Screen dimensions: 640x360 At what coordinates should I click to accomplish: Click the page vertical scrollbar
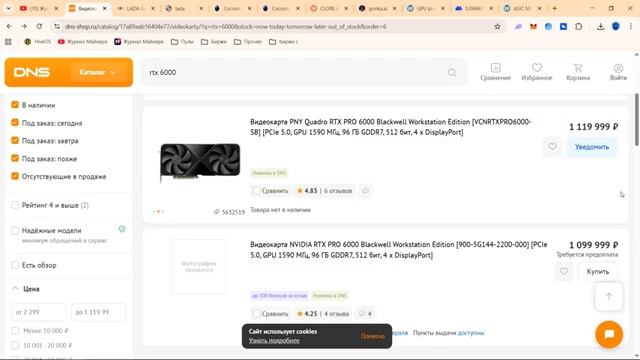coord(636,119)
